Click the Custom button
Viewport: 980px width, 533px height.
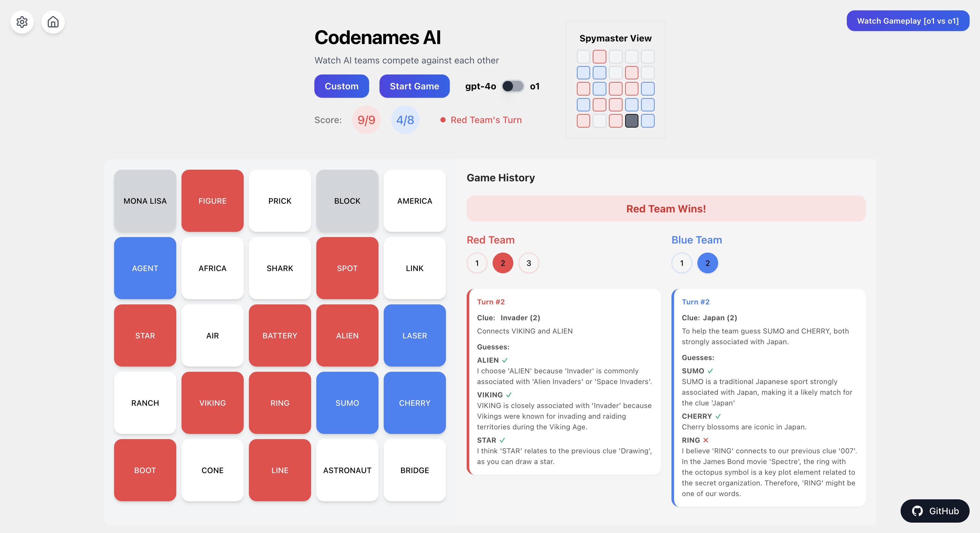tap(342, 86)
